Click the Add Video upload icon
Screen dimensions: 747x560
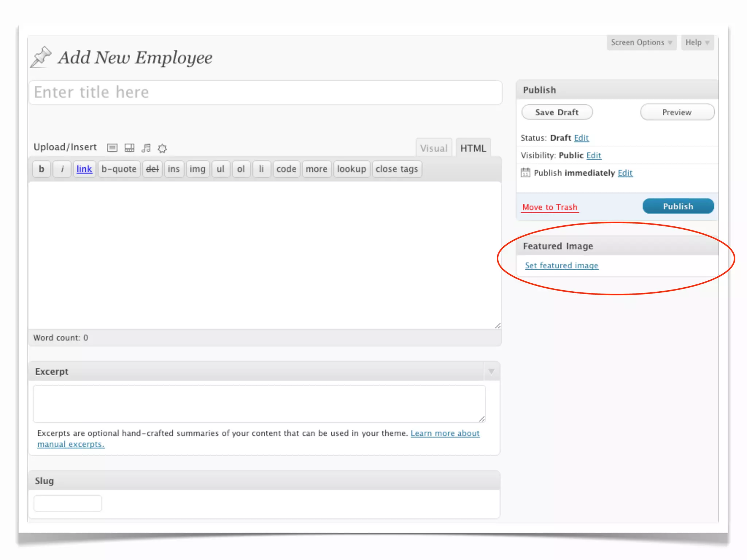click(x=129, y=148)
